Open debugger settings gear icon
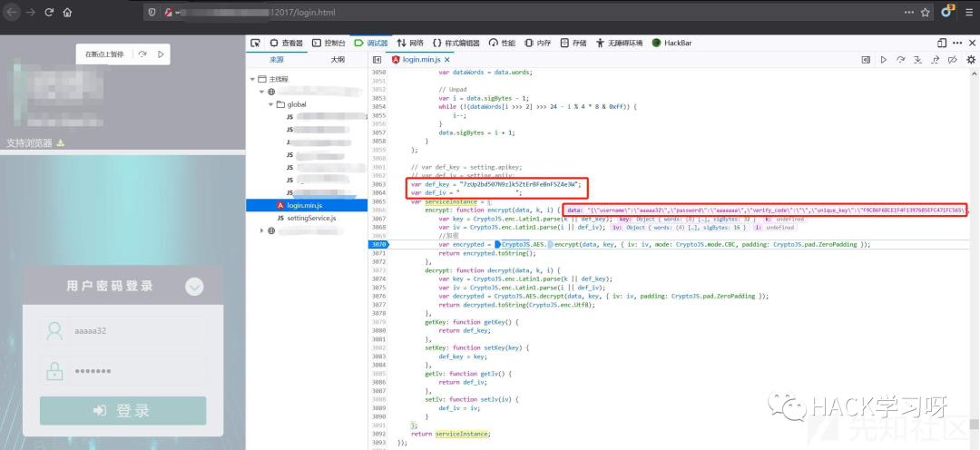 point(970,60)
